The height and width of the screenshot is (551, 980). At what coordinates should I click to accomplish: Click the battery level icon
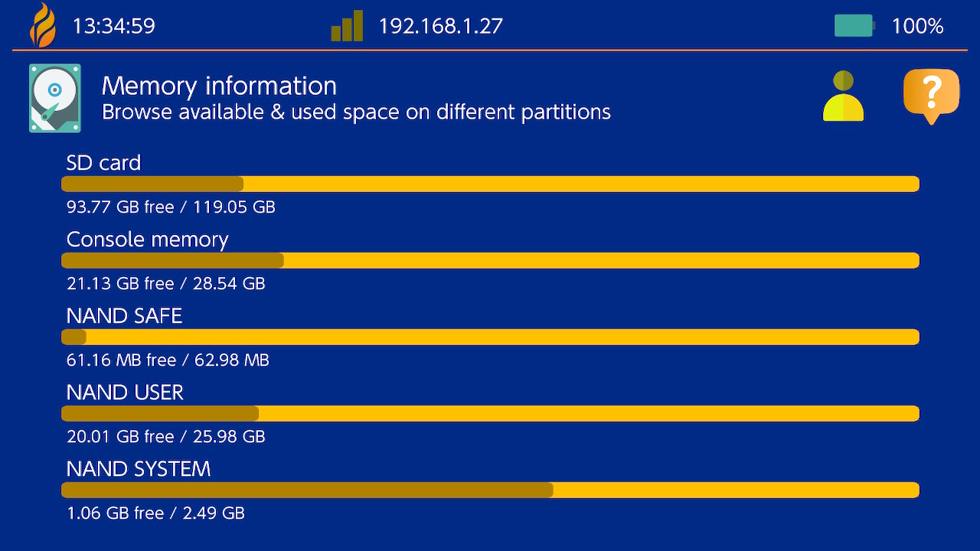coord(854,26)
